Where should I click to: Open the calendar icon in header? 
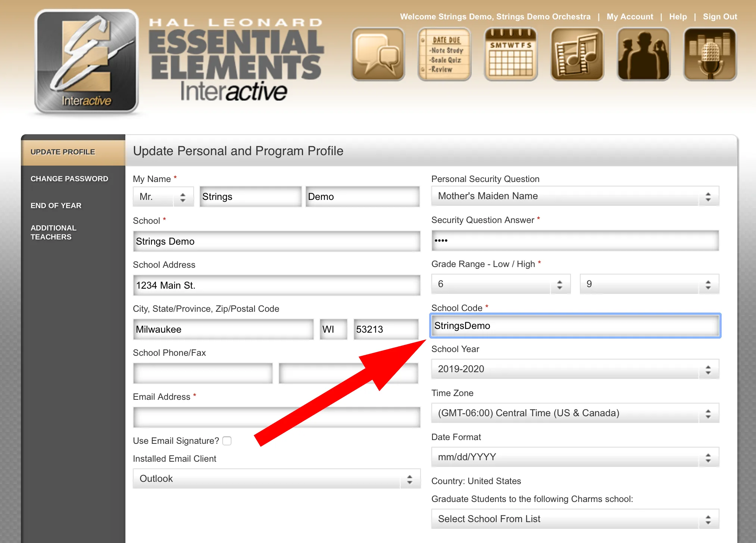(511, 54)
